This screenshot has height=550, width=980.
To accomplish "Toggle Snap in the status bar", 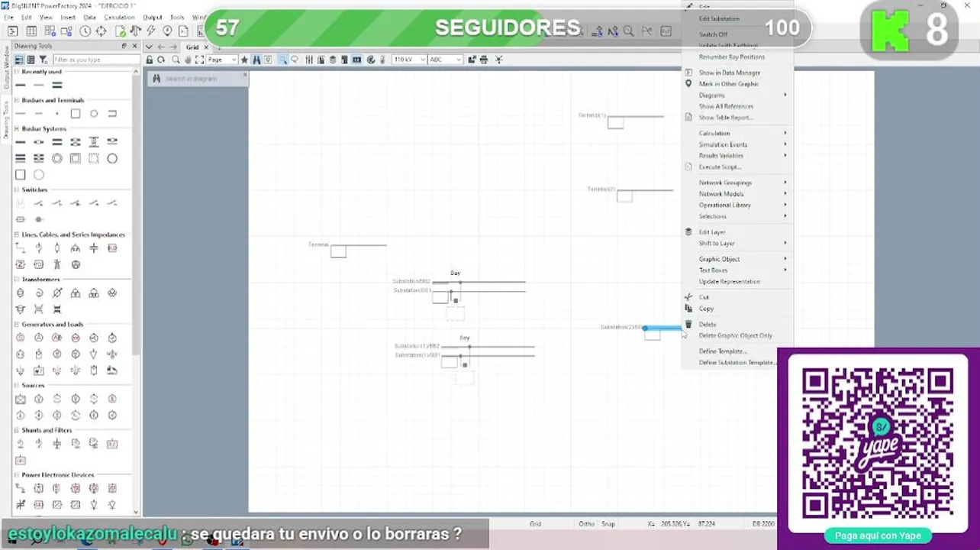I will [x=608, y=524].
